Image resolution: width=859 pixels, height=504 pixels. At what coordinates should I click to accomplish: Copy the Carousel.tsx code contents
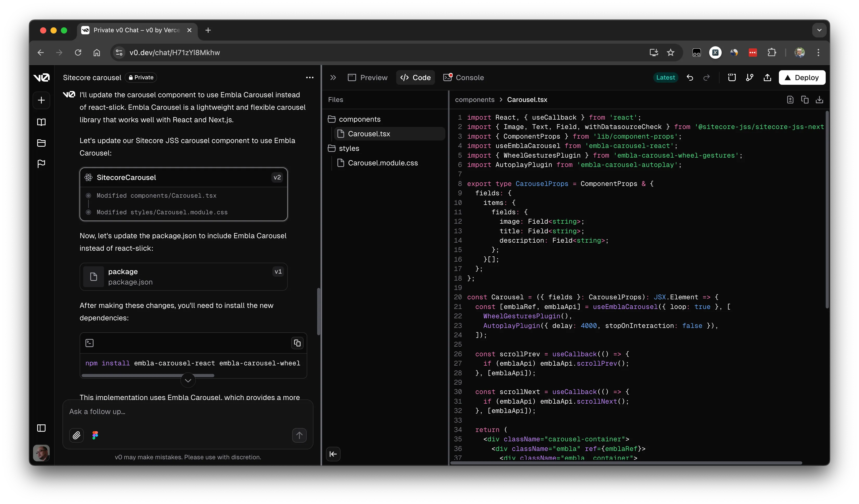(x=805, y=100)
